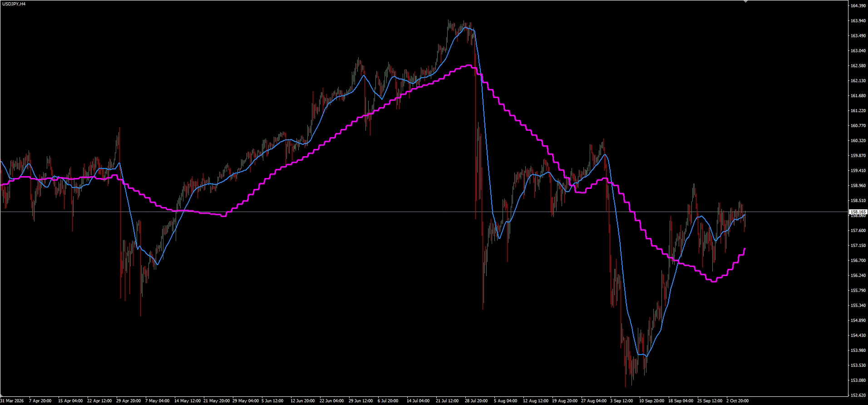Click the 12 Aug 12:00 time label

(535, 401)
